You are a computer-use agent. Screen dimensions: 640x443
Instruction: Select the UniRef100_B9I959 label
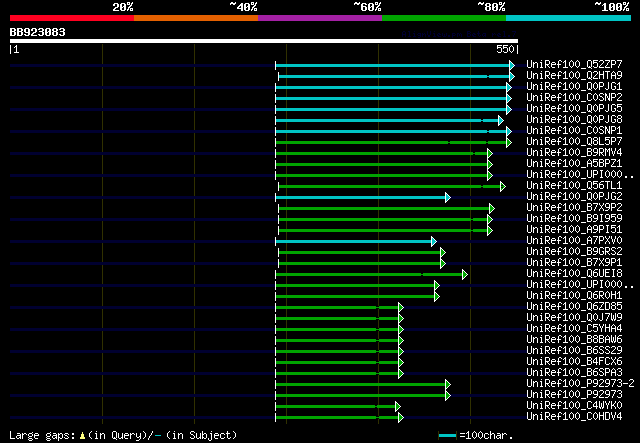(x=574, y=219)
